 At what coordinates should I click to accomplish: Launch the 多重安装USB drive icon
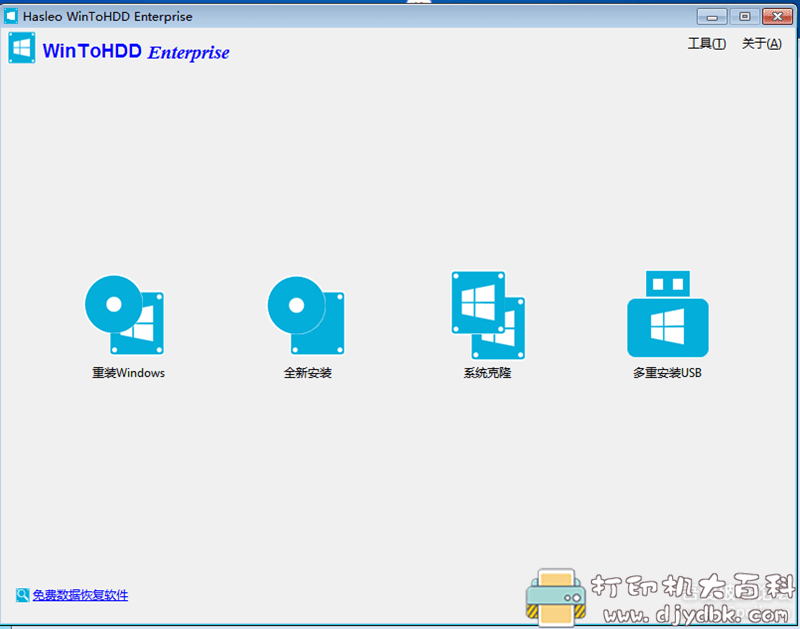pos(668,314)
